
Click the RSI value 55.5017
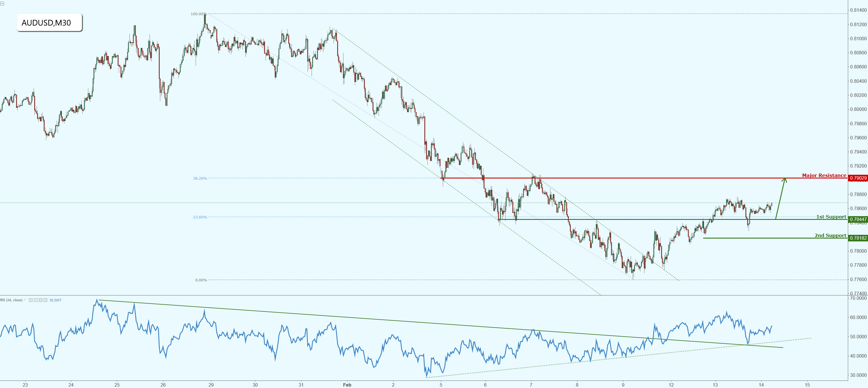click(56, 300)
